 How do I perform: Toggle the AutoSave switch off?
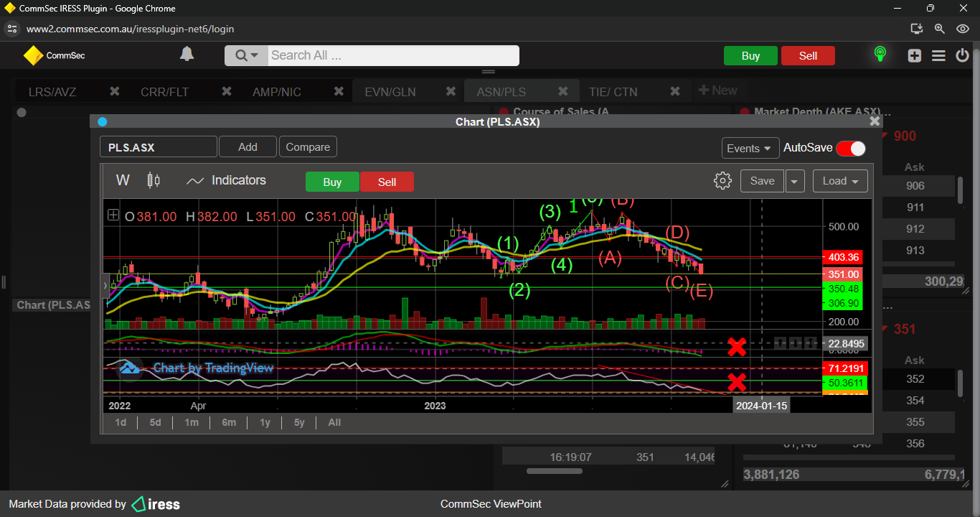(851, 148)
